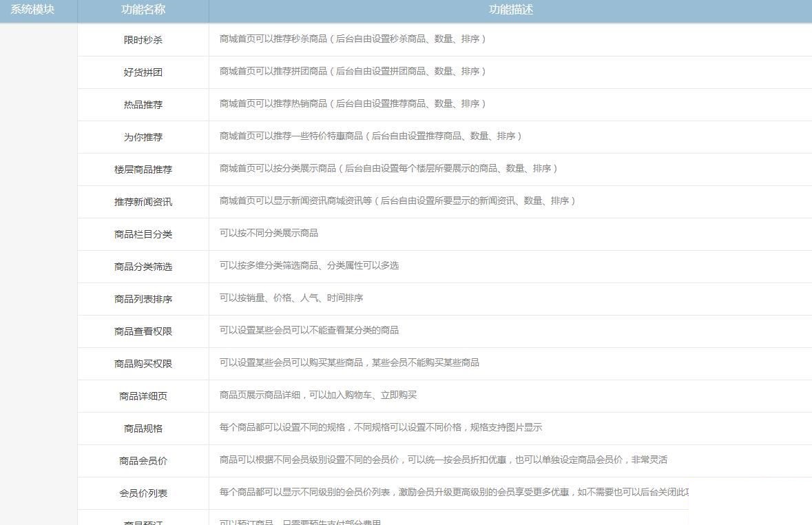Screen dimensions: 812x525
Task: Click the 商品购买权限 cell
Action: [144, 363]
